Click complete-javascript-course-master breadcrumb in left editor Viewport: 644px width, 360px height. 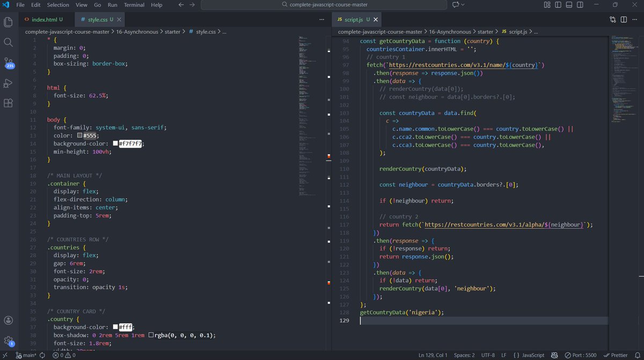[x=66, y=32]
